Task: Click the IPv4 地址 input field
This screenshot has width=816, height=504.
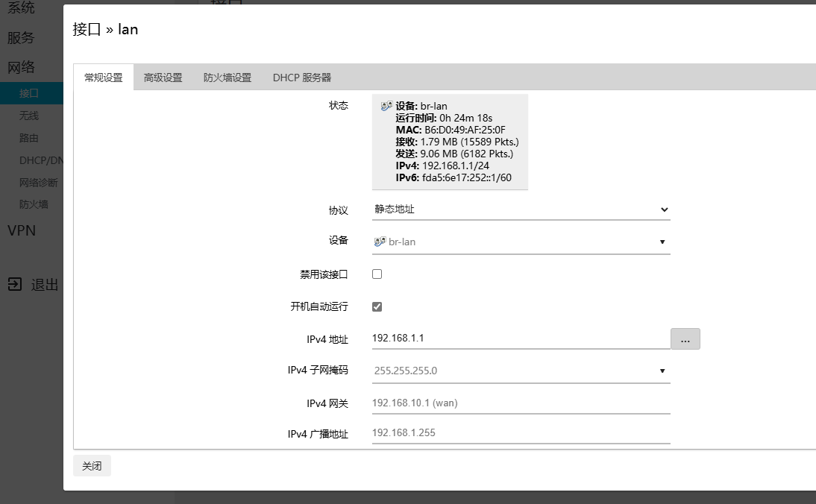Action: click(521, 338)
